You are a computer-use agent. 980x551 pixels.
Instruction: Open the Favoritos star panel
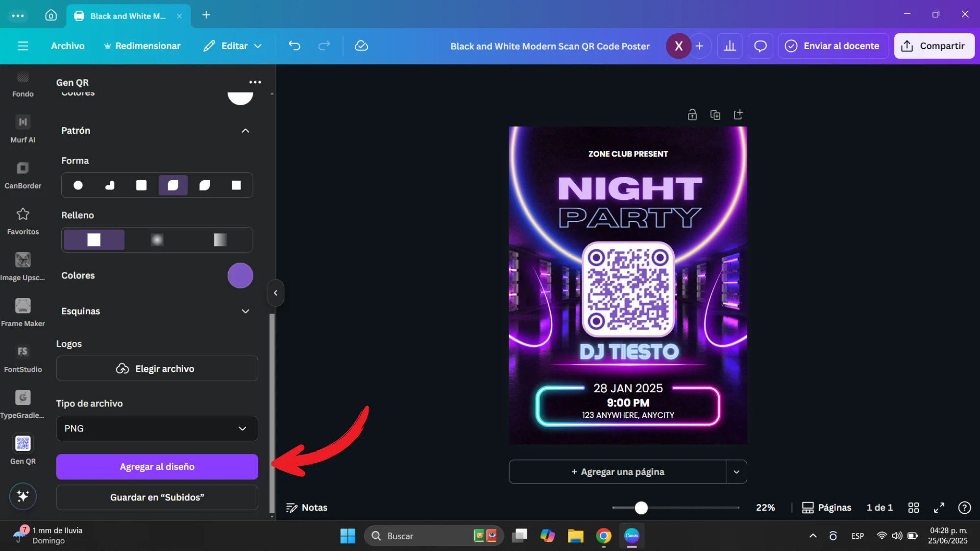(23, 221)
